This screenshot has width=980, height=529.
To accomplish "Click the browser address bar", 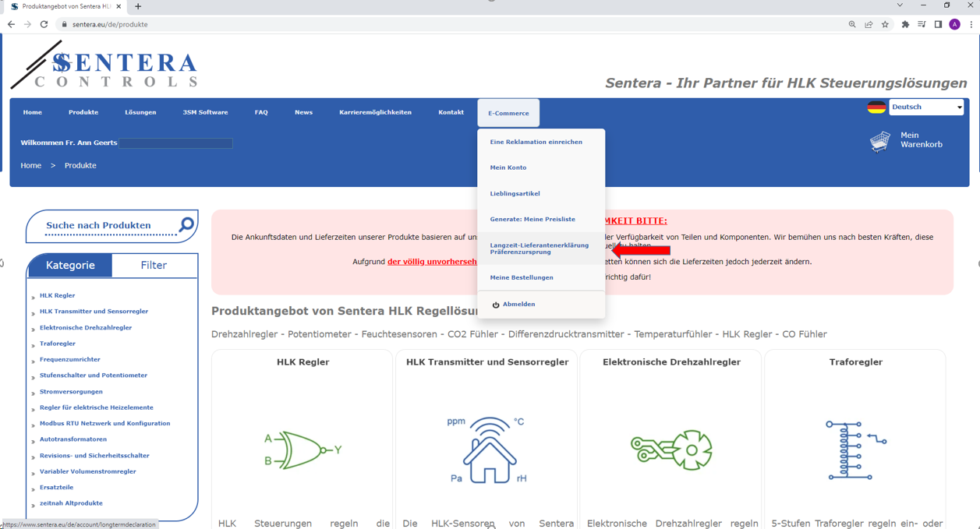I will (452, 24).
